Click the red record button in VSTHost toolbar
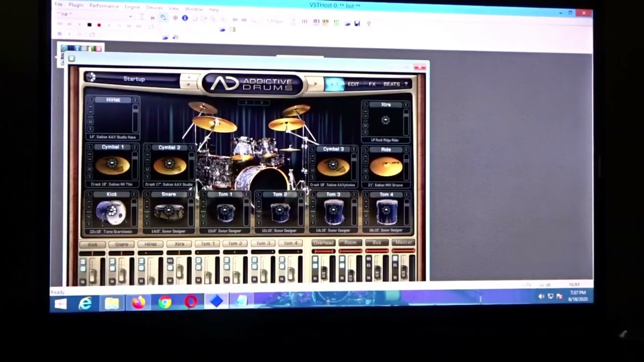 pos(99,25)
